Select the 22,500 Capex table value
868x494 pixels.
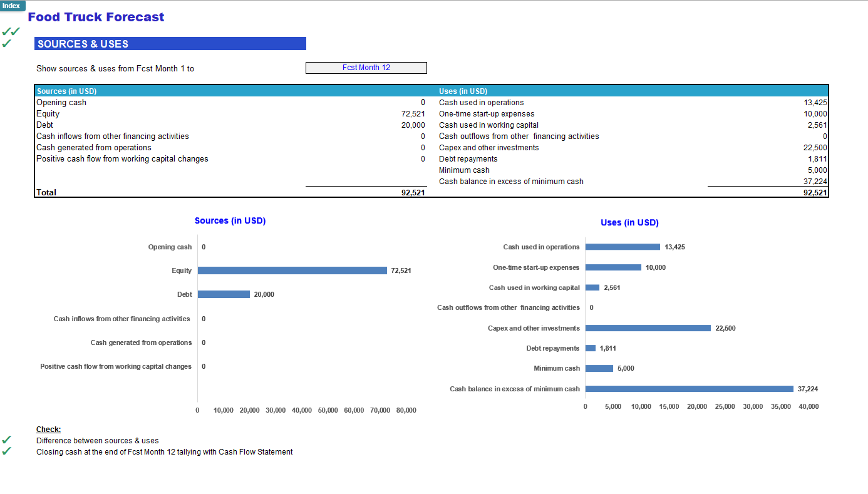click(x=815, y=148)
